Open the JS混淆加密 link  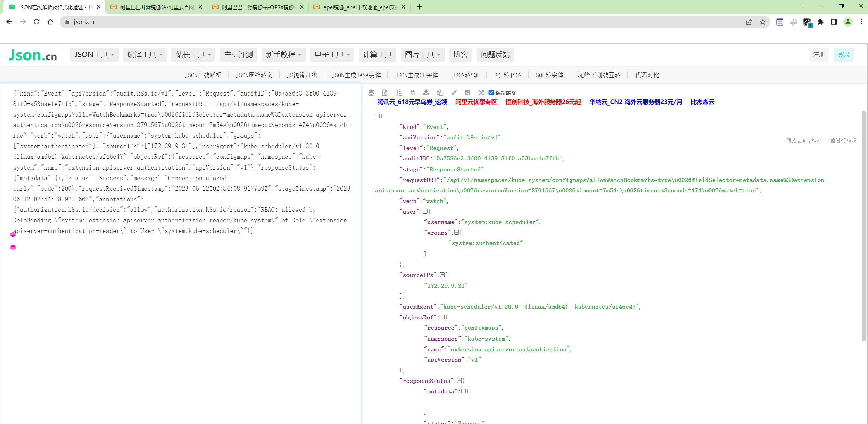(302, 75)
